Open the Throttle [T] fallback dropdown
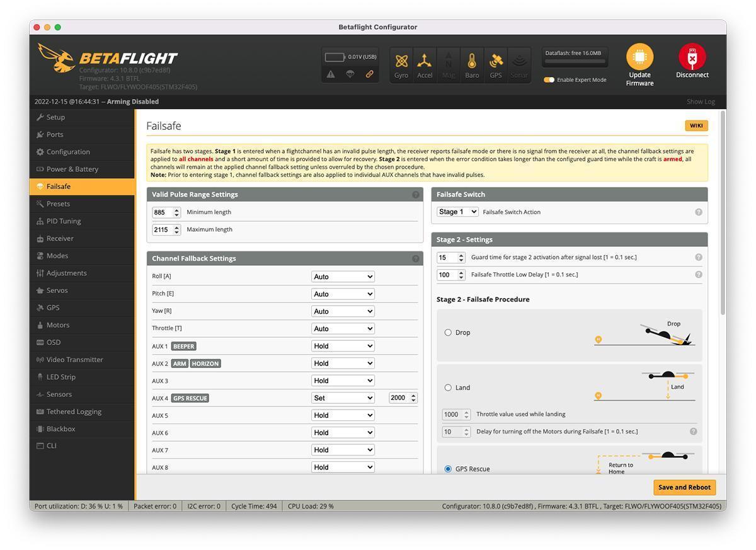Screen dimensions: 756x550 [343, 329]
